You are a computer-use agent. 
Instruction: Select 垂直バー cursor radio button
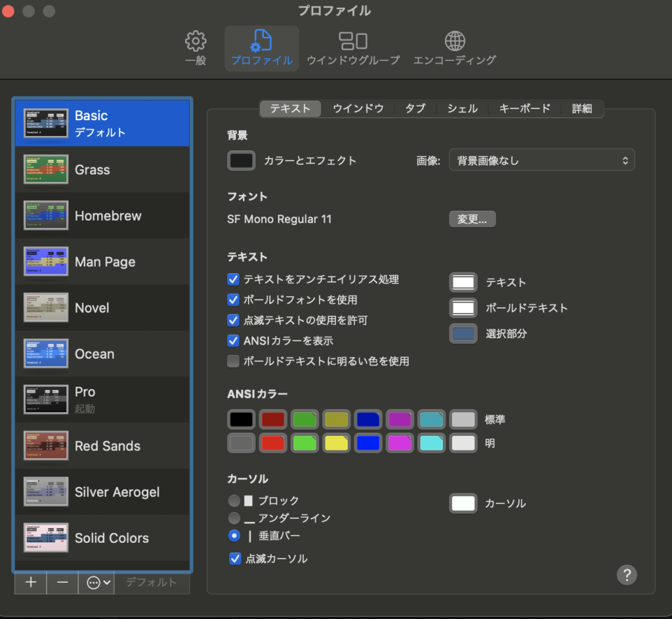pyautogui.click(x=234, y=536)
